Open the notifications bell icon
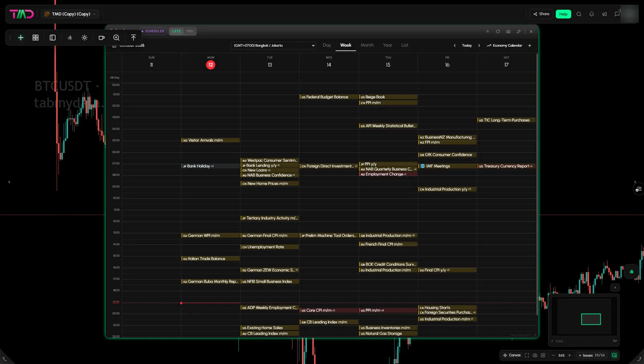 592,14
